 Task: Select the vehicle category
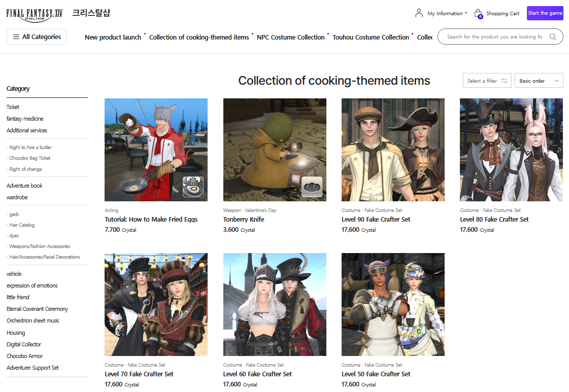(x=14, y=274)
